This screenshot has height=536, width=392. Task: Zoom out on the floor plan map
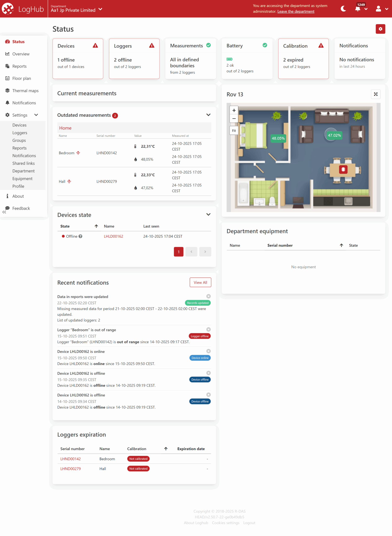click(234, 119)
